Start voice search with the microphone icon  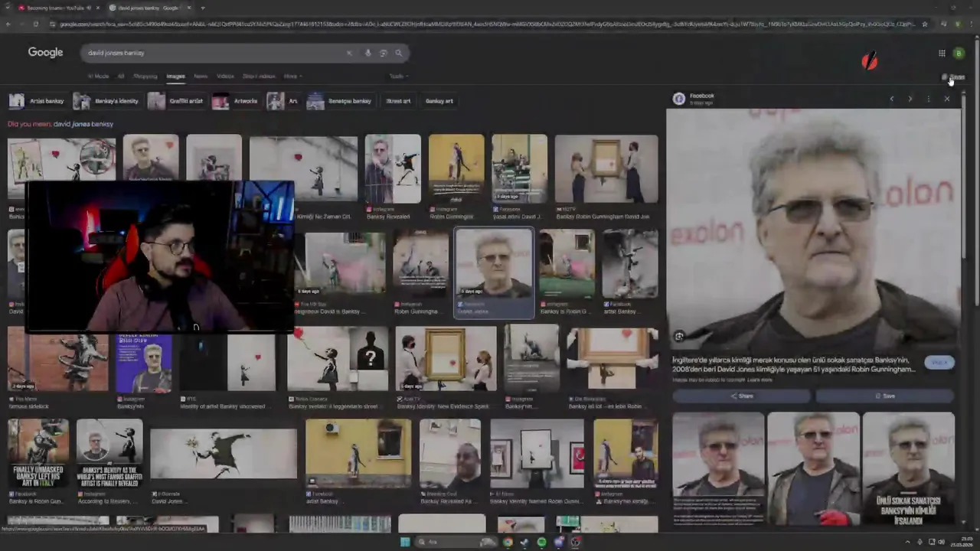[367, 53]
